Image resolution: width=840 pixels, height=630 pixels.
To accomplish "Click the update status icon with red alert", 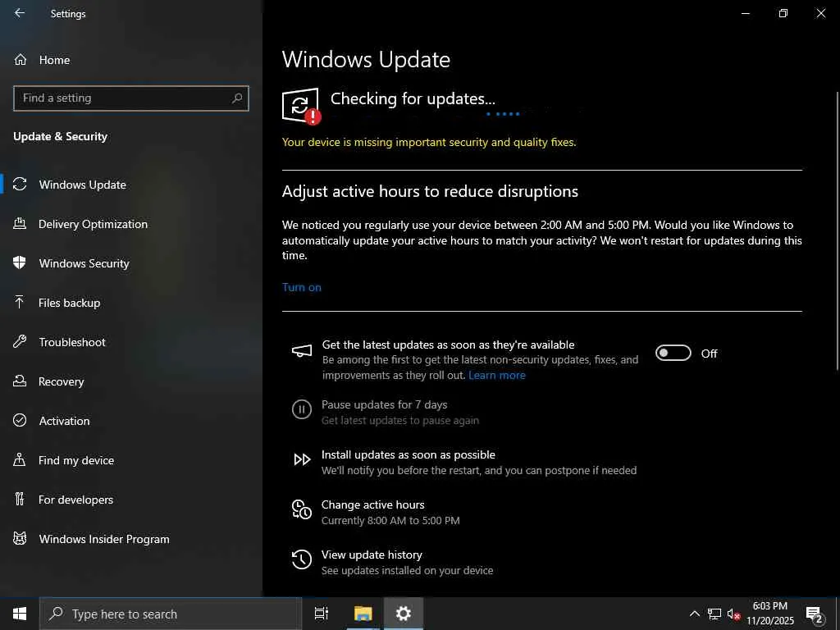I will point(301,106).
